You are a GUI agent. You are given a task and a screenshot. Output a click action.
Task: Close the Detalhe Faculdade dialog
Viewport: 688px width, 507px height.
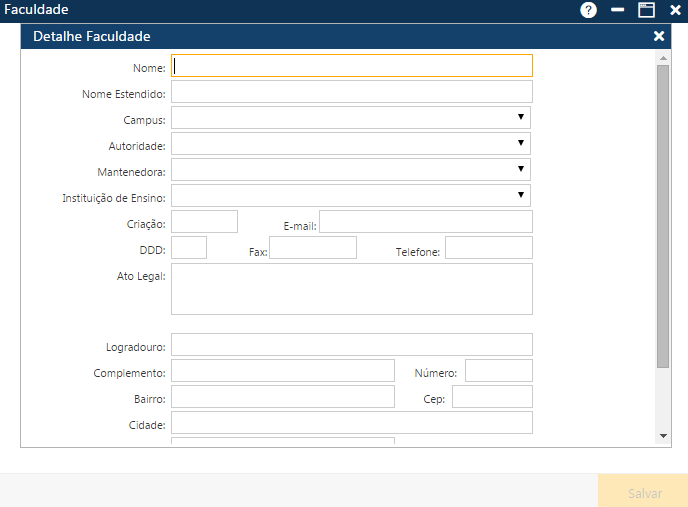pyautogui.click(x=658, y=36)
